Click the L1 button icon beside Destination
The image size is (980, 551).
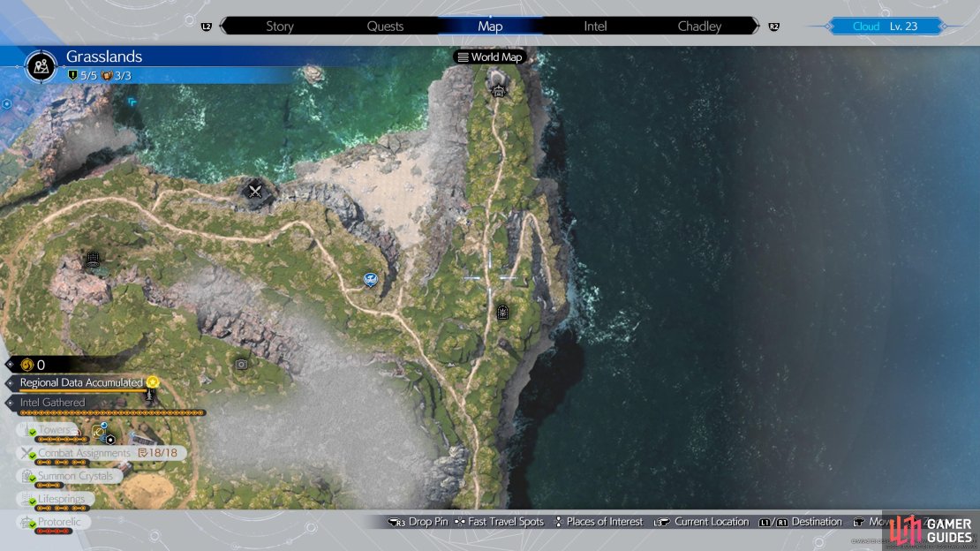point(765,522)
